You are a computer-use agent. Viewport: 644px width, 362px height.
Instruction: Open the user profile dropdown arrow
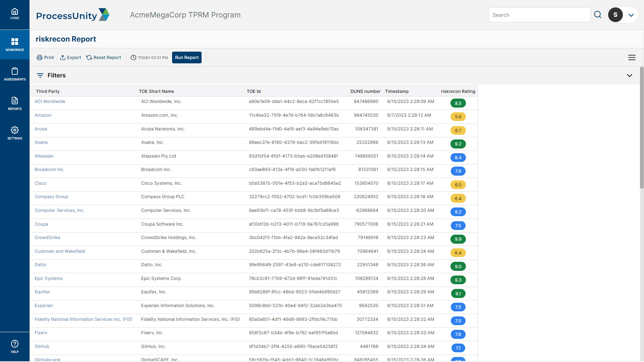[631, 15]
